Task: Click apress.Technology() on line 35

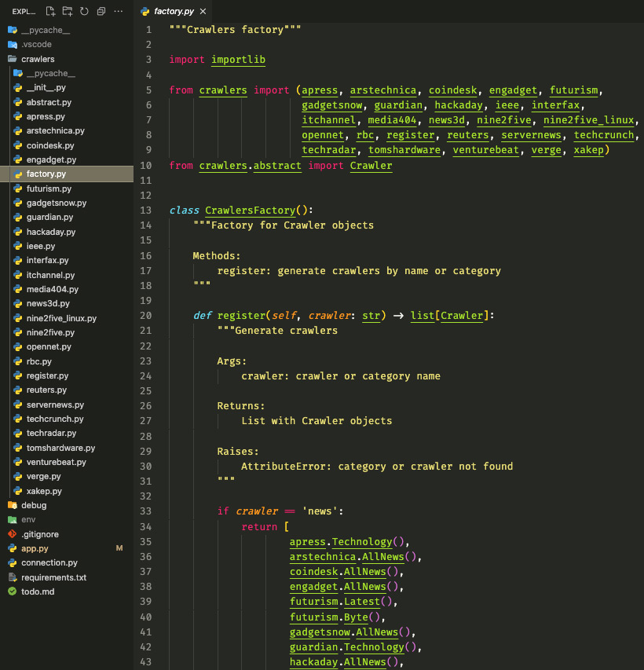Action: tap(346, 542)
